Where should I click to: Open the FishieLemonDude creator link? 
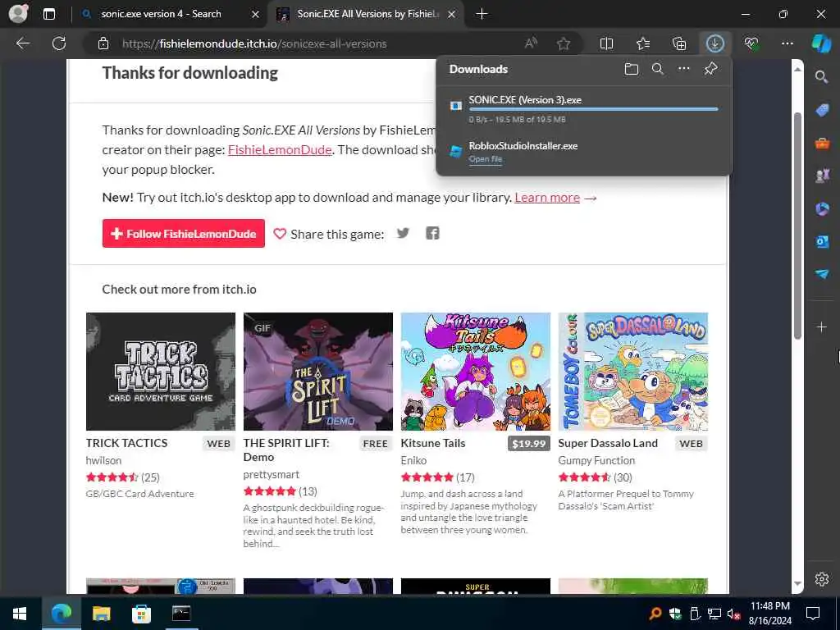[x=280, y=150]
